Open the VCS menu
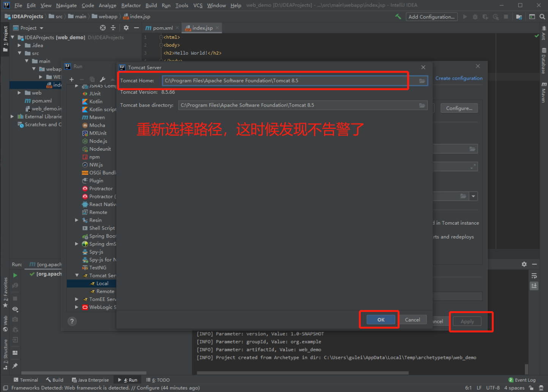The image size is (548, 392). (198, 5)
